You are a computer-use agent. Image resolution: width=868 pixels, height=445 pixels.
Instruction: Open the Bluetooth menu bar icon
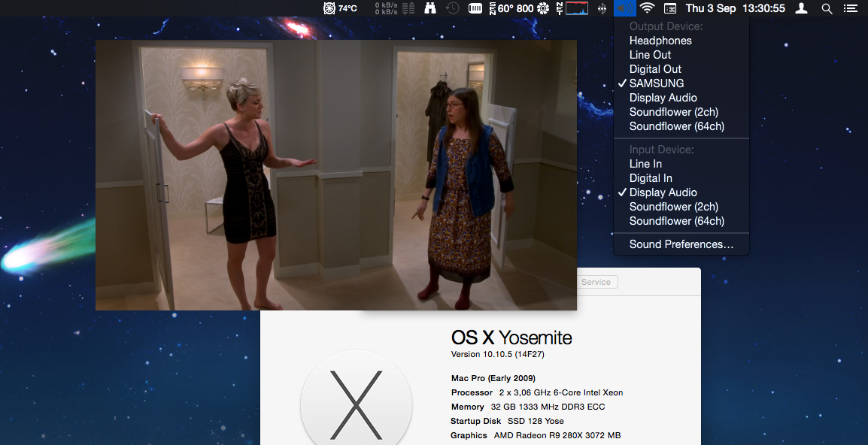pos(602,8)
